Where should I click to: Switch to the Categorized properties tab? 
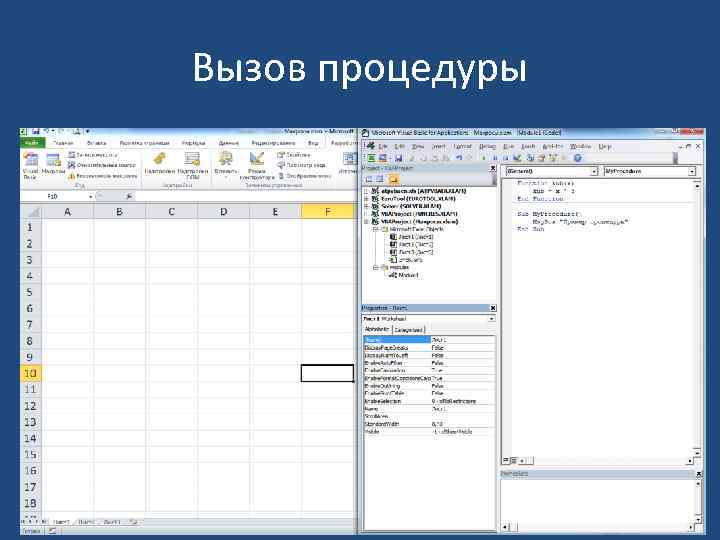(x=408, y=330)
